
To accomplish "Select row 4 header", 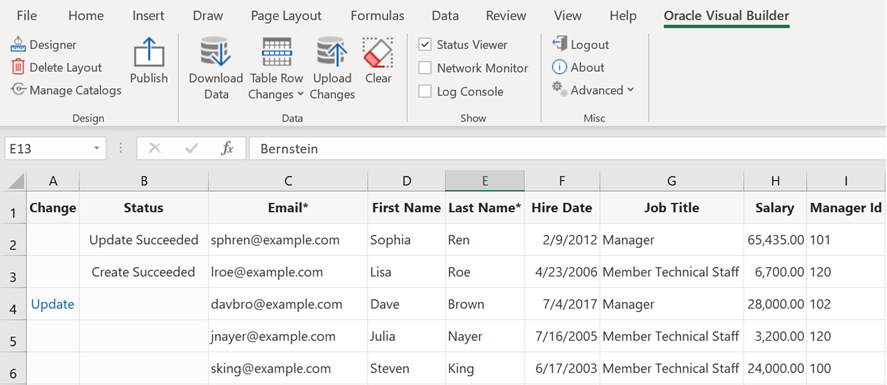I will click(14, 304).
